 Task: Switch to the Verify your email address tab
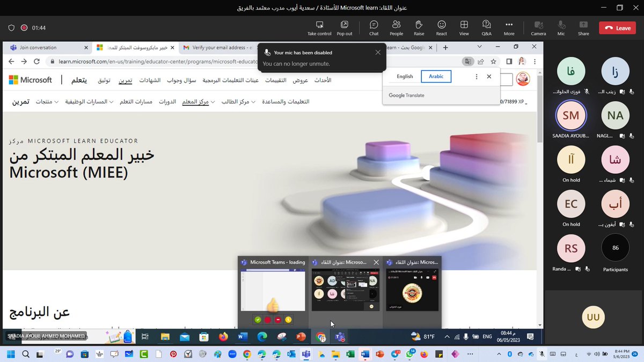click(218, 47)
